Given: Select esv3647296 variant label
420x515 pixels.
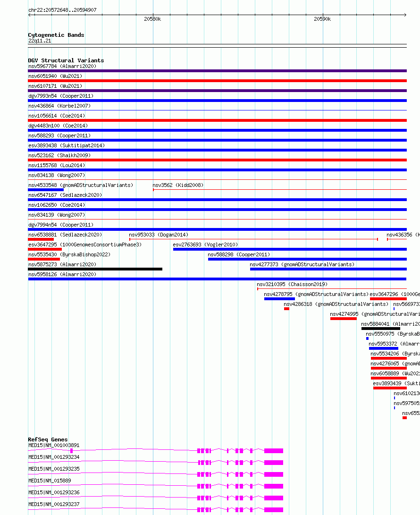Looking at the screenshot, I should pos(395,294).
